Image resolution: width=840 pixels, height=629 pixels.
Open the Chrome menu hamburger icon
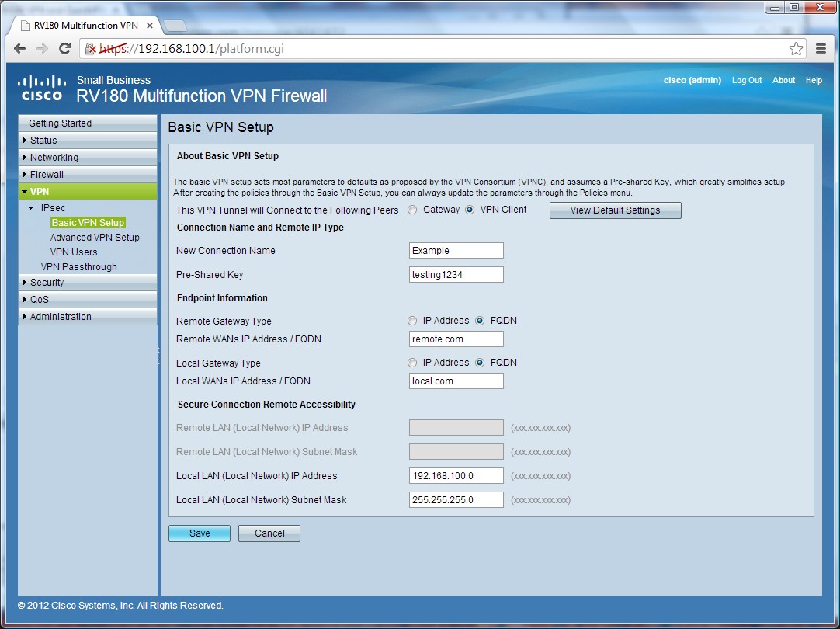(821, 49)
